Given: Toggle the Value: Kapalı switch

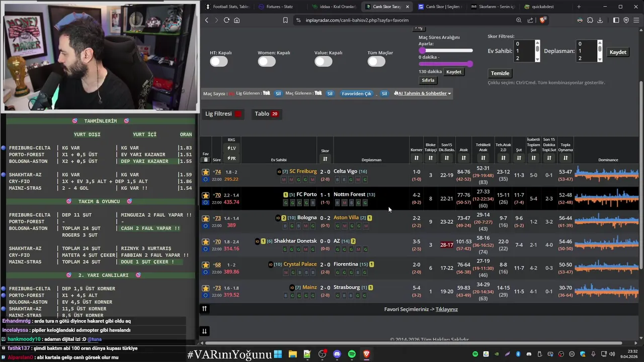Looking at the screenshot, I should (x=324, y=61).
